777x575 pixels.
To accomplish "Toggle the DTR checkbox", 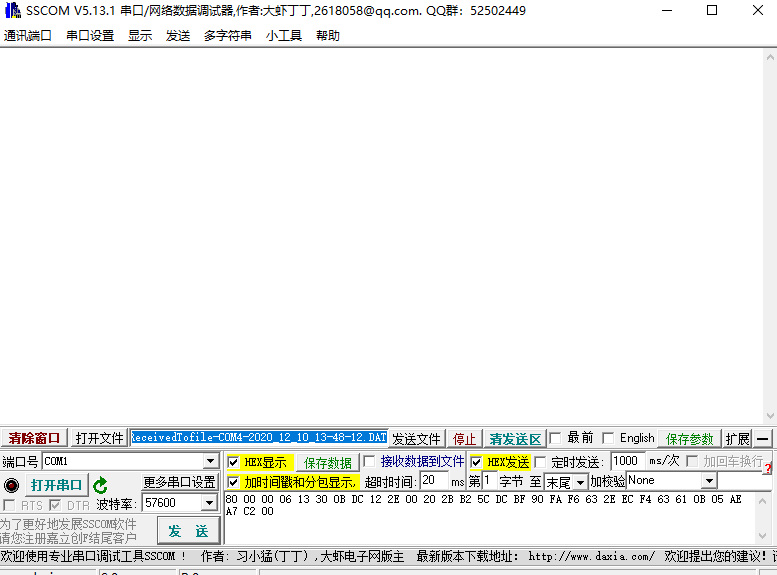I will pyautogui.click(x=55, y=505).
